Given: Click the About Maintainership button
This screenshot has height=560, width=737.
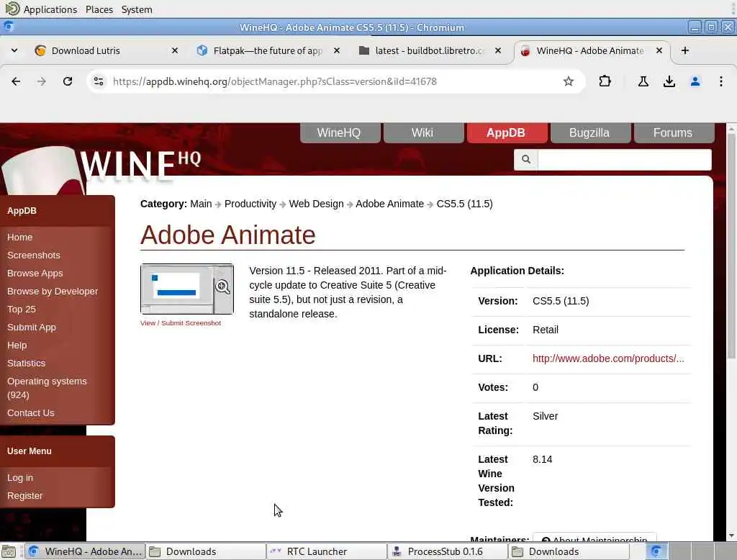Looking at the screenshot, I should point(594,538).
